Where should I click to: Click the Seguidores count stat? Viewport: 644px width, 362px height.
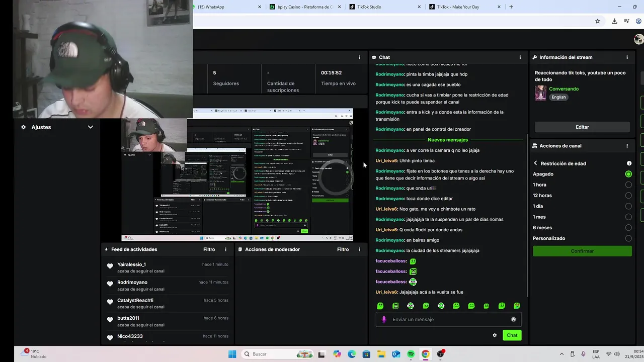pos(226,78)
